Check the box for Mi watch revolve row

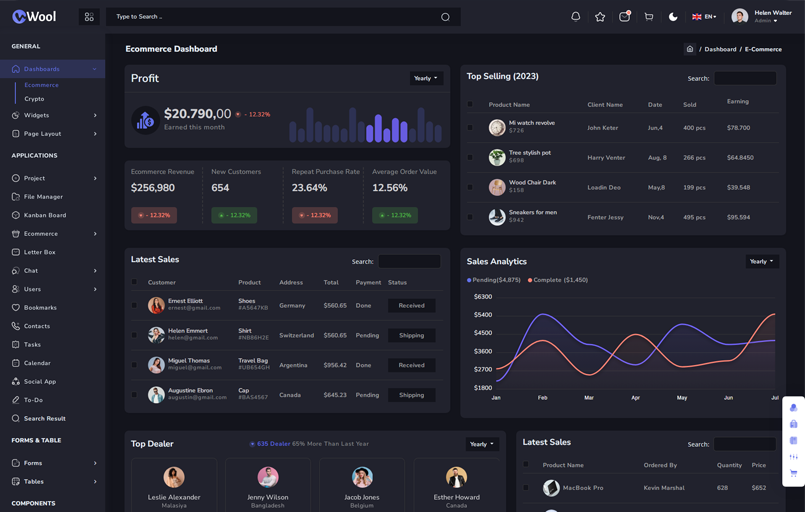point(471,127)
